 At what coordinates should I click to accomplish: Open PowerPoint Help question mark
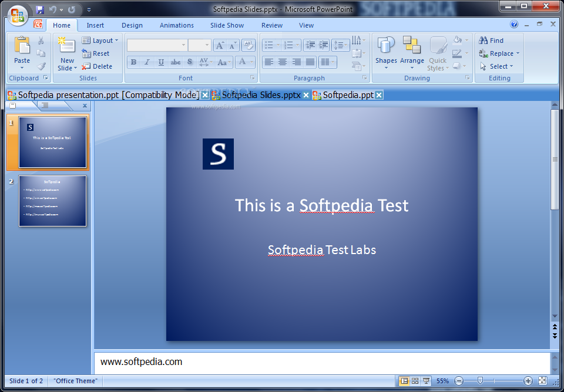point(514,24)
